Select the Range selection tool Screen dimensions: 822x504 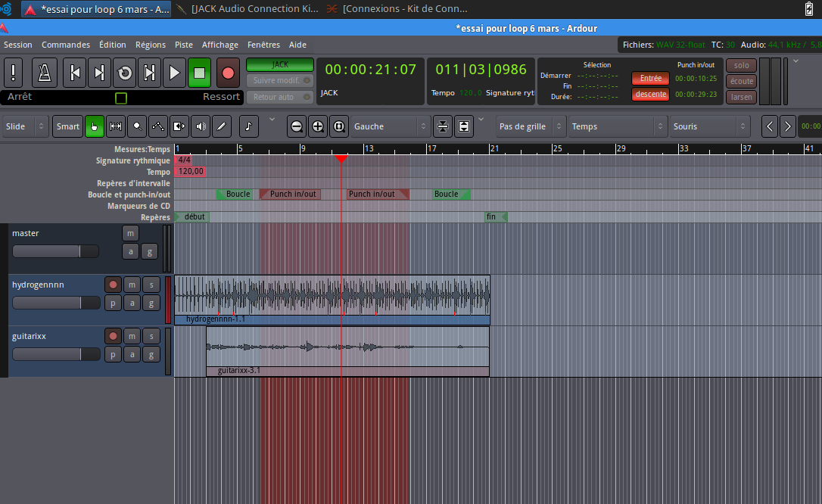116,126
